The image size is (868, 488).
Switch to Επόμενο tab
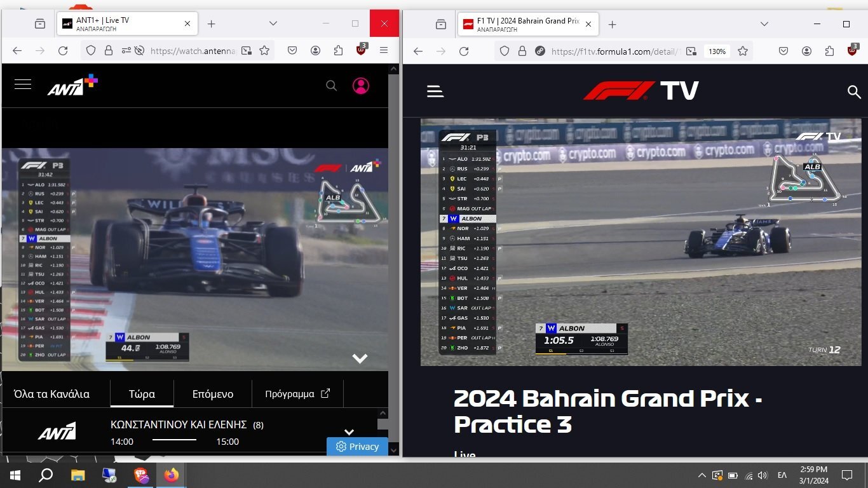tap(213, 394)
